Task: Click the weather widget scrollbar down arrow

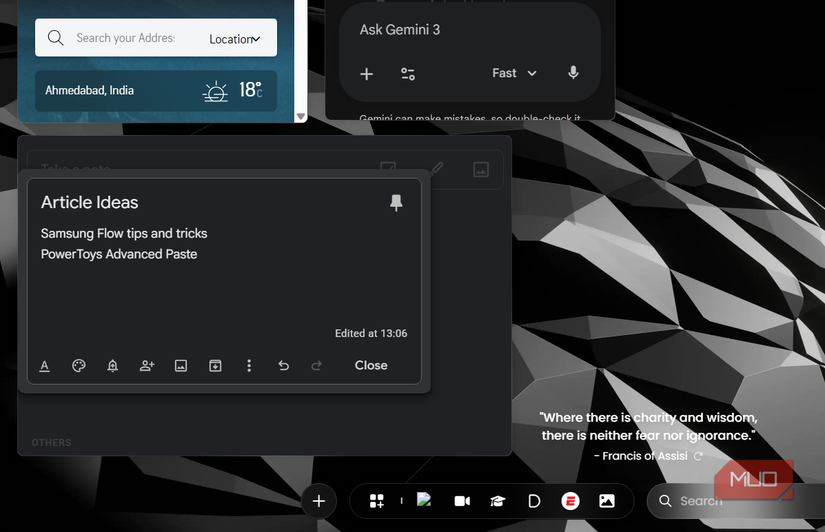Action: (x=301, y=116)
